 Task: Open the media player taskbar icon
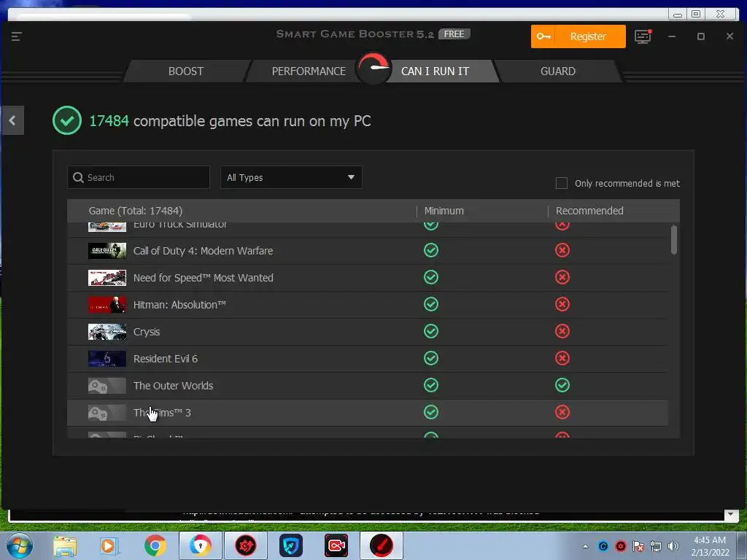109,546
